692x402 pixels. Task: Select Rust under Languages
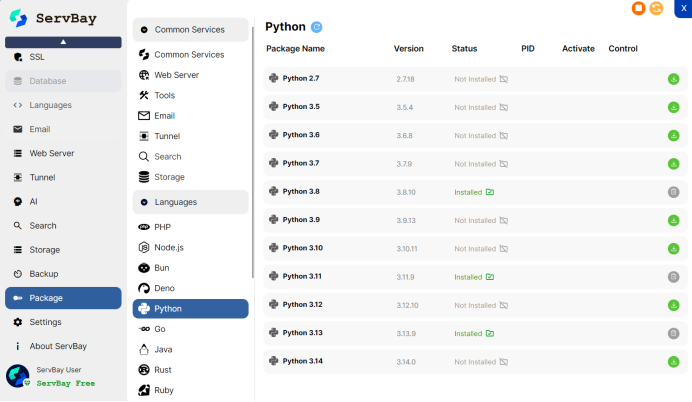(x=191, y=370)
